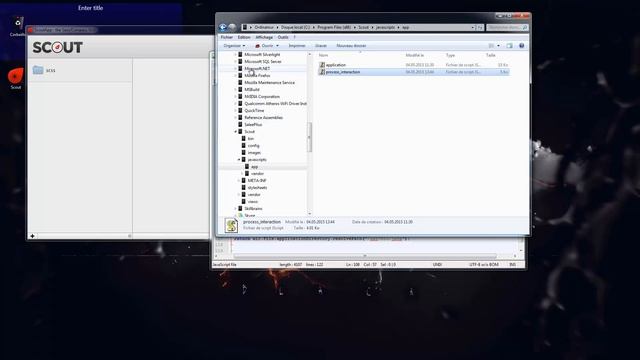Expand the NVIDIA Corporation tree node
Image resolution: width=640 pixels, height=360 pixels.
pos(236,96)
